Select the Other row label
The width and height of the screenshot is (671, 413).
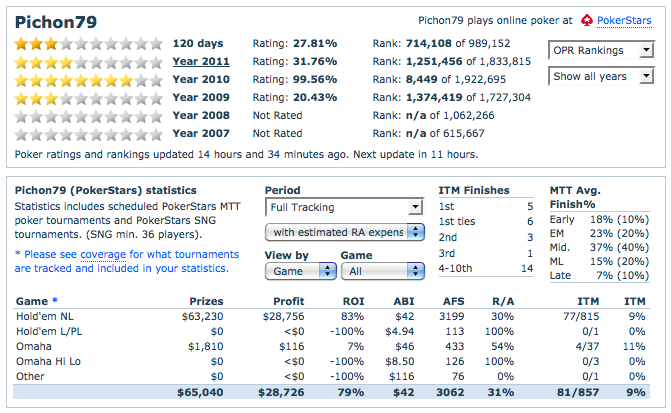[x=30, y=376]
